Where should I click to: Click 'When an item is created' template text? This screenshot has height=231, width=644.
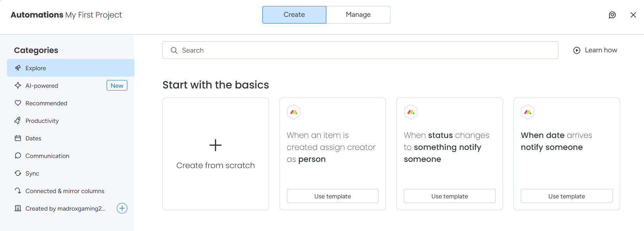click(x=331, y=147)
